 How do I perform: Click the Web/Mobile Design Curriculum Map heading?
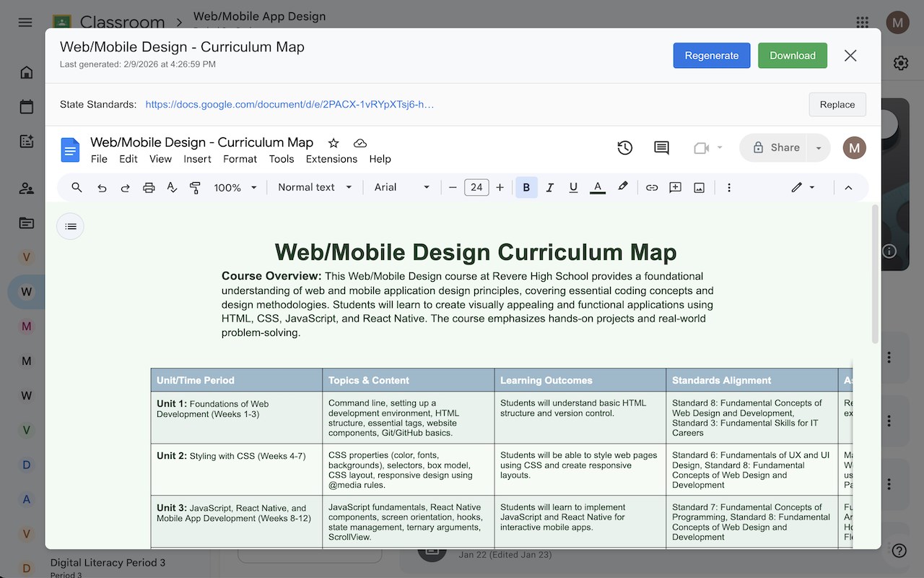point(476,252)
